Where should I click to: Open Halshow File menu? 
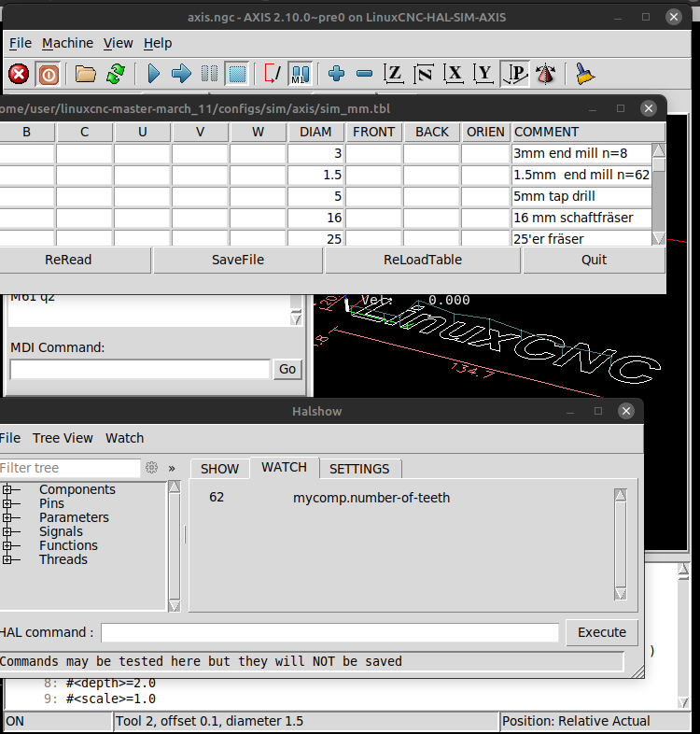[x=10, y=438]
